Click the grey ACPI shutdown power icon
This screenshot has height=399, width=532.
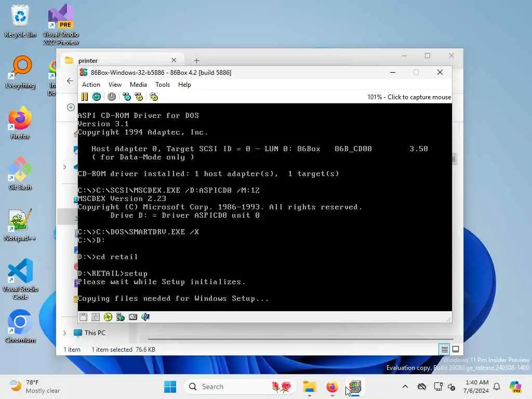pos(112,97)
